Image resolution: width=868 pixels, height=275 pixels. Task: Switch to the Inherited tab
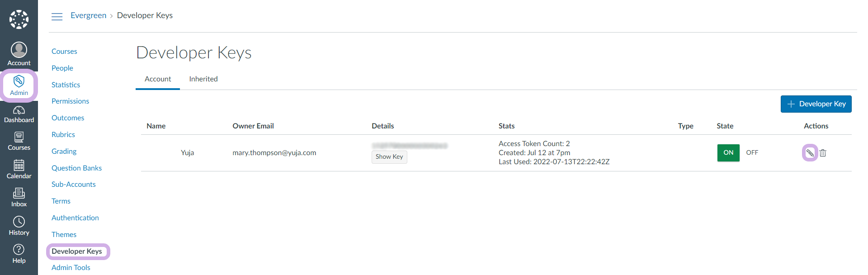[x=203, y=79]
